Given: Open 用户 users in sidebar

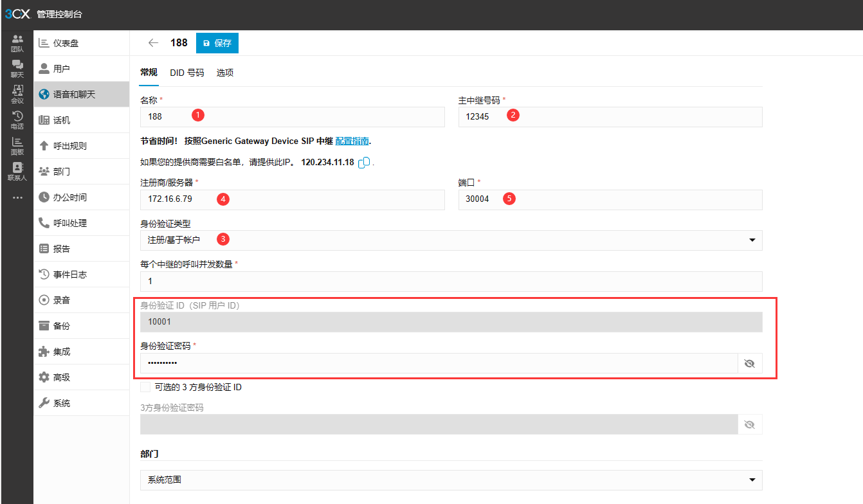Looking at the screenshot, I should [x=82, y=69].
